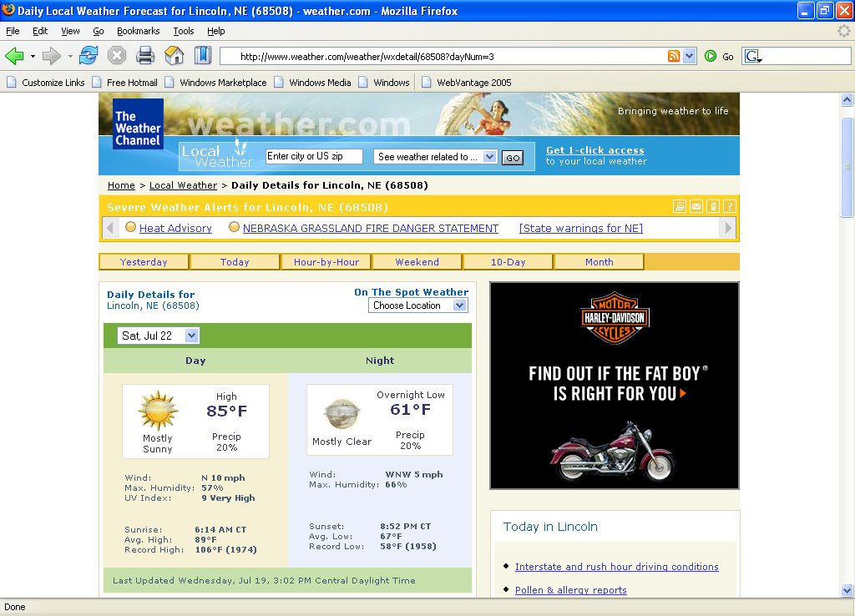Expand the address bar URL dropdown
The height and width of the screenshot is (616, 855).
(689, 56)
